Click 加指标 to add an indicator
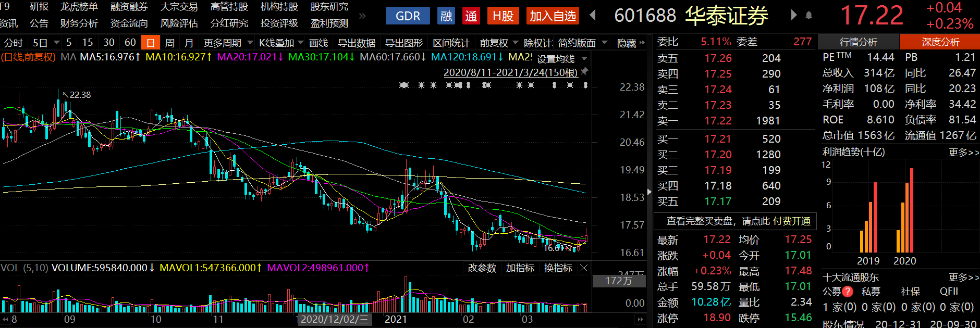 click(520, 268)
